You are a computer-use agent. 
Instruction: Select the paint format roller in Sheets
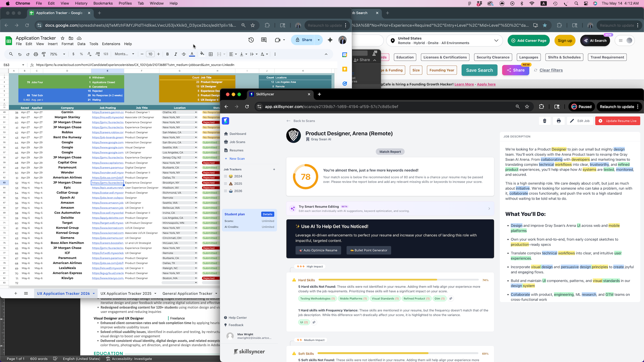tap(44, 54)
